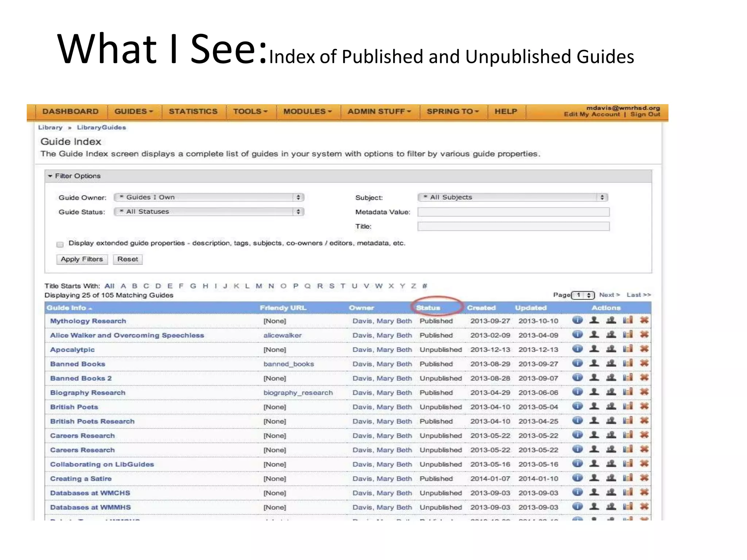Sort by the Status column header
The width and height of the screenshot is (747, 560).
428,308
